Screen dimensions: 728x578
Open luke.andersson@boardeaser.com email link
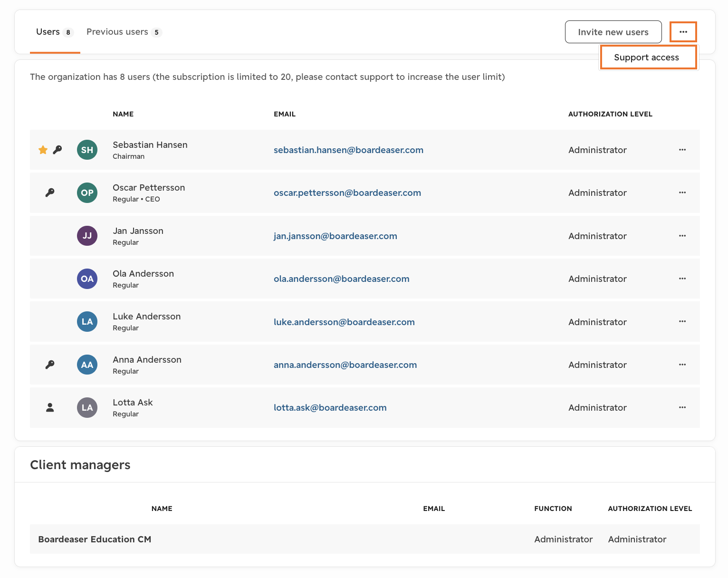tap(344, 322)
